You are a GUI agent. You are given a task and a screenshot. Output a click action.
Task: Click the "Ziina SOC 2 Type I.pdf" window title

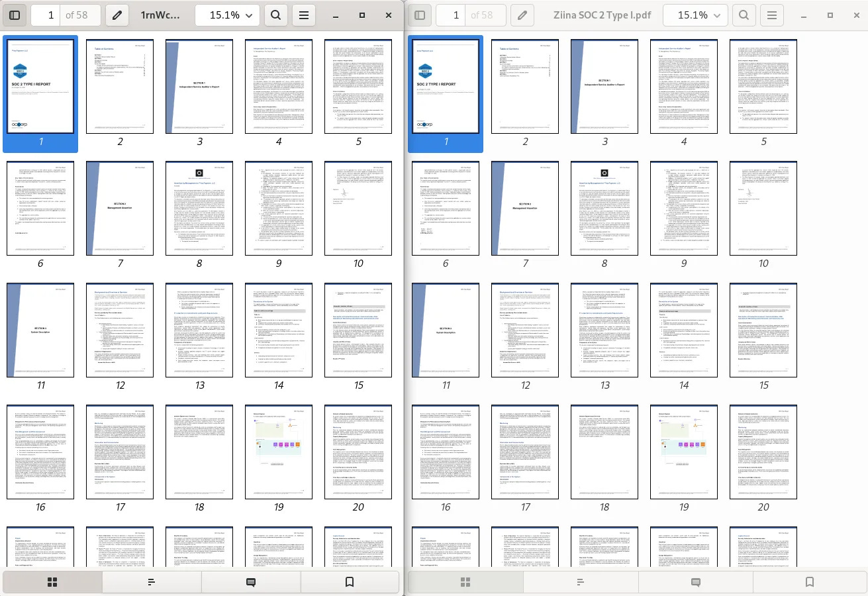pos(603,15)
